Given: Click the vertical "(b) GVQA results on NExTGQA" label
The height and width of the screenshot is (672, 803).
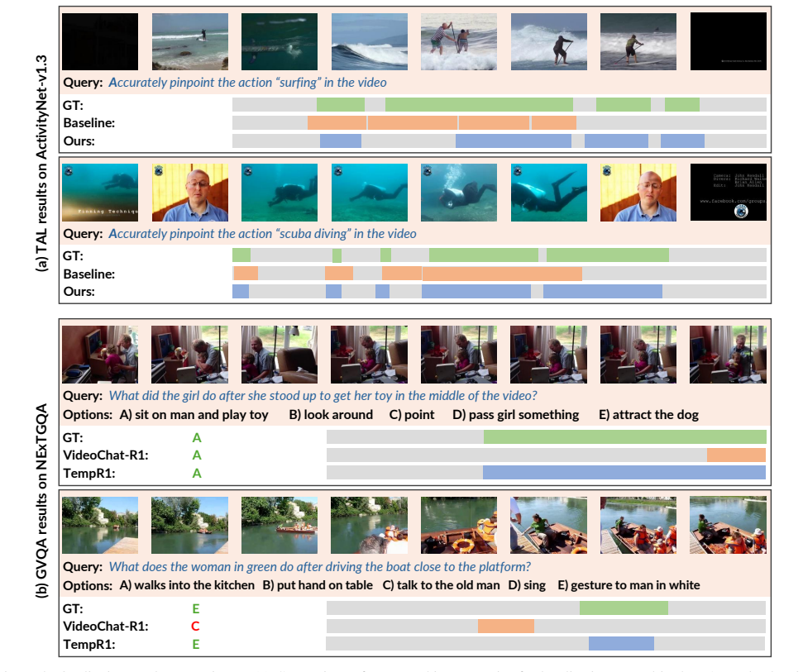Looking at the screenshot, I should tap(41, 501).
